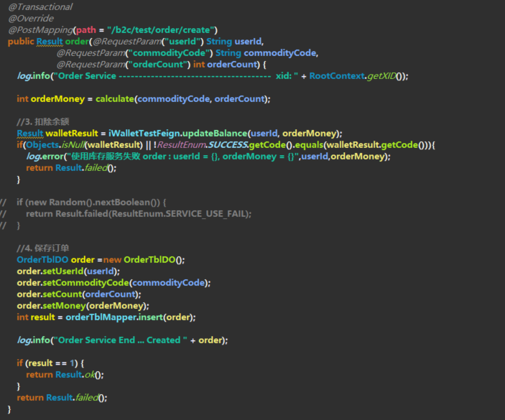Click the @Override annotation
The image size is (505, 420).
click(31, 19)
